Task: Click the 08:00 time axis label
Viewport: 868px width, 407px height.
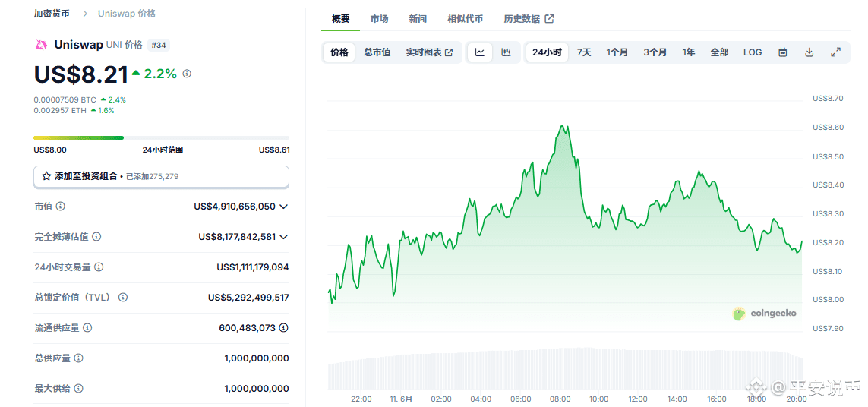Action: (x=560, y=399)
